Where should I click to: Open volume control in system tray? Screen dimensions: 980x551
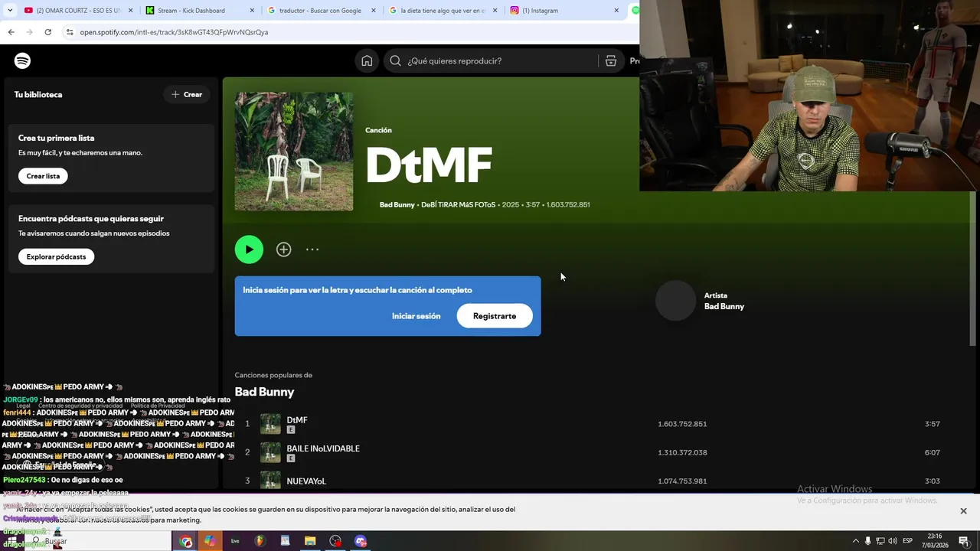892,541
